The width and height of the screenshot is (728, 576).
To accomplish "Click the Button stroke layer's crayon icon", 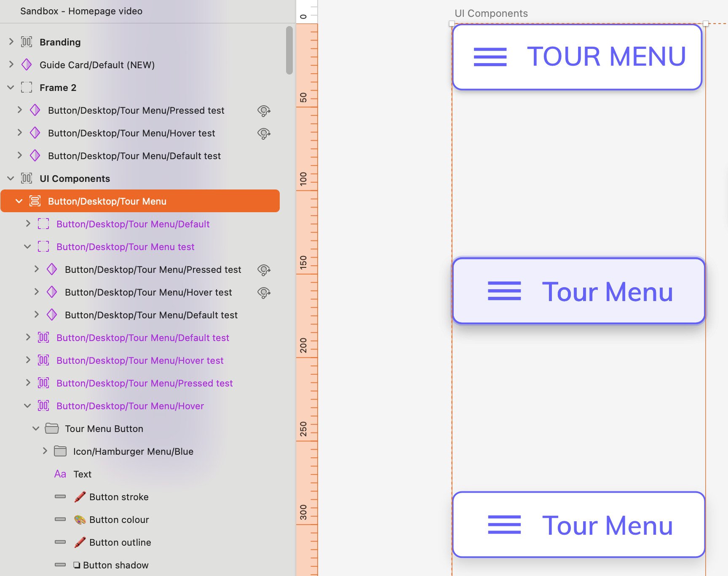I will pyautogui.click(x=80, y=496).
